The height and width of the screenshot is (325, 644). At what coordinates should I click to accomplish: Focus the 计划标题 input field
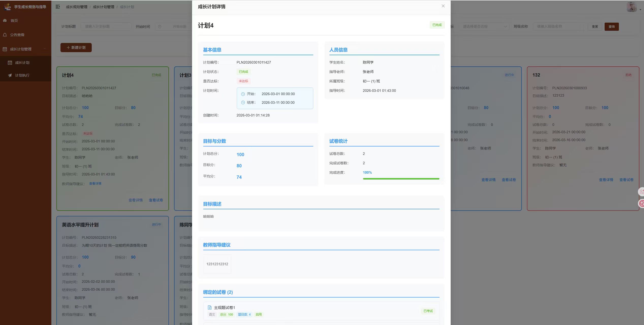pyautogui.click(x=106, y=26)
